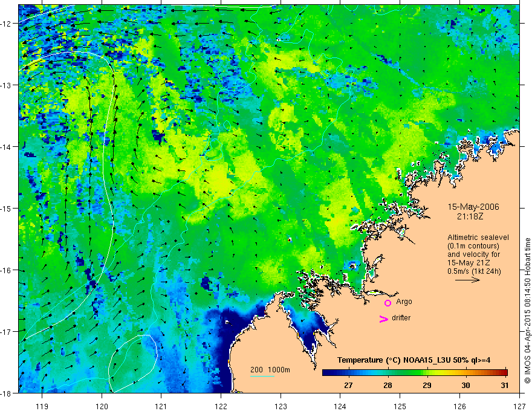The height and width of the screenshot is (411, 532).
Task: Click the '0.5m/s (1kt 24h)' label
Action: click(x=475, y=271)
